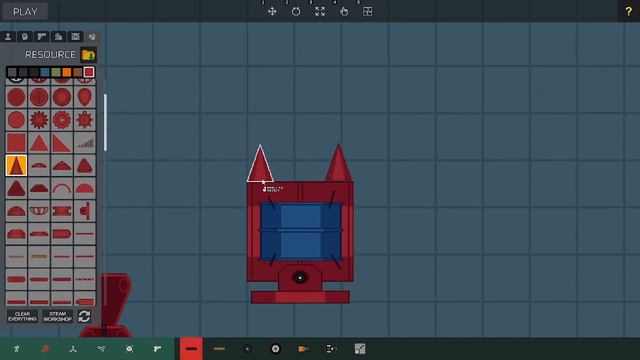Screen dimensions: 640x360
Task: Pick the blue color swatch
Action: (45, 72)
